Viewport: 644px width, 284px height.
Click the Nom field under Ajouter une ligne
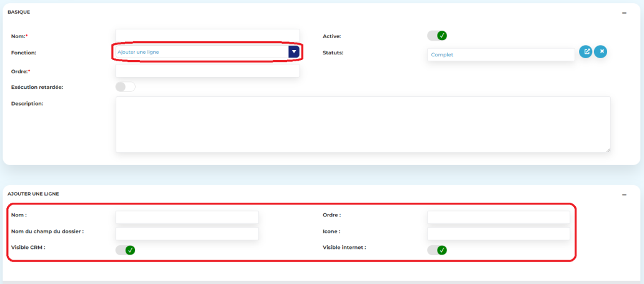(187, 217)
